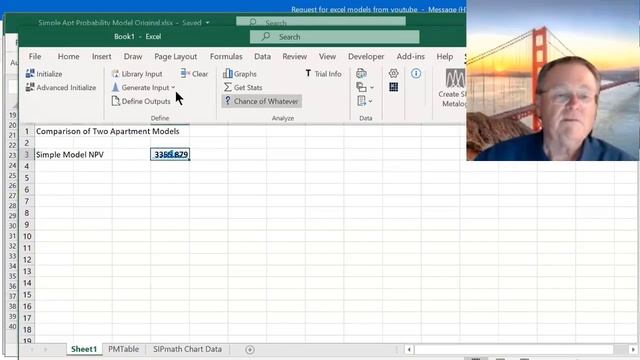Viewport: 640px width, 360px height.
Task: Open Trial Info
Action: [323, 74]
